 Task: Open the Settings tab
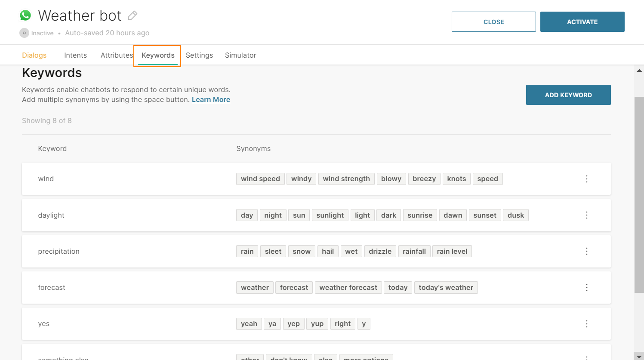(x=199, y=55)
